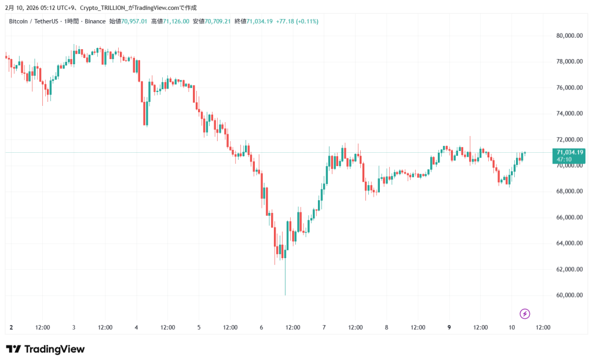Click the purple lightning bolt icon
Screen dimensions: 593x364
[525, 314]
